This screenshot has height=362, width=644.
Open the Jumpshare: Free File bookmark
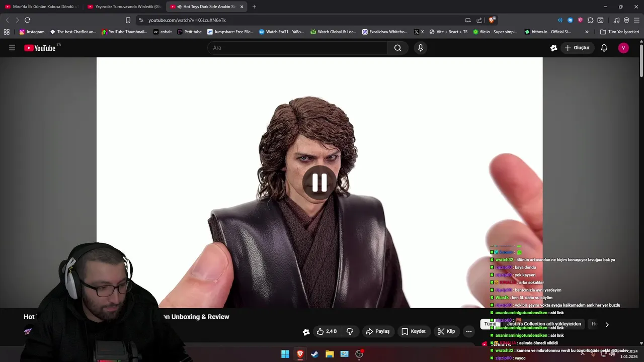coord(230,32)
